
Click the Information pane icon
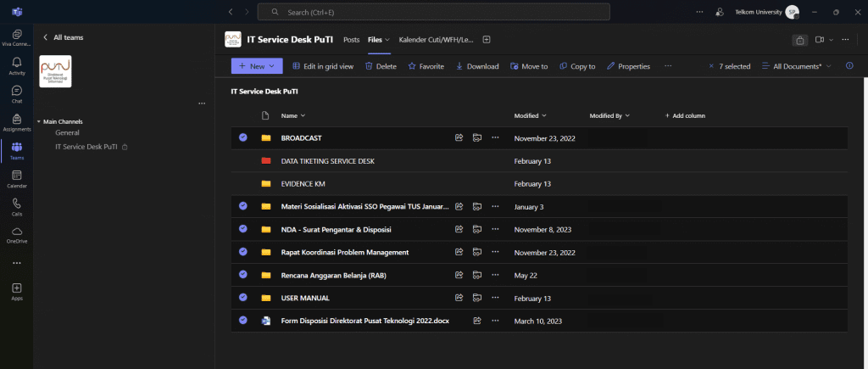point(849,66)
